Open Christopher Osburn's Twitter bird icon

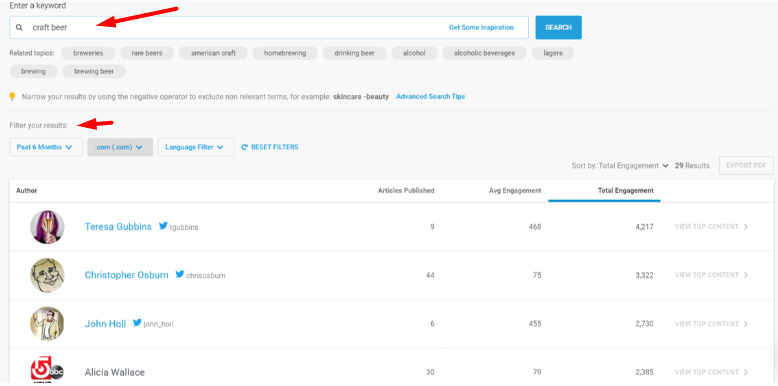click(180, 274)
